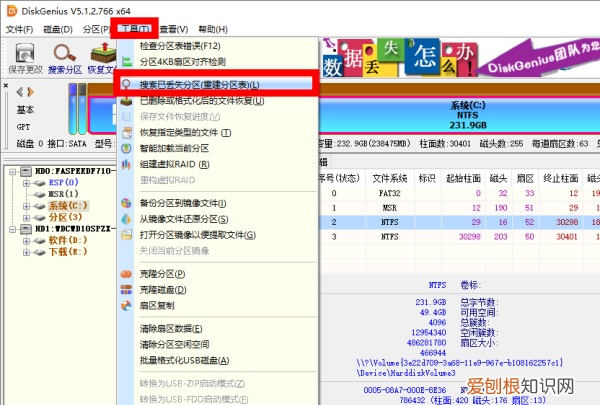
Task: Click the icon for 备份分区到镜像文件
Action: click(x=126, y=203)
